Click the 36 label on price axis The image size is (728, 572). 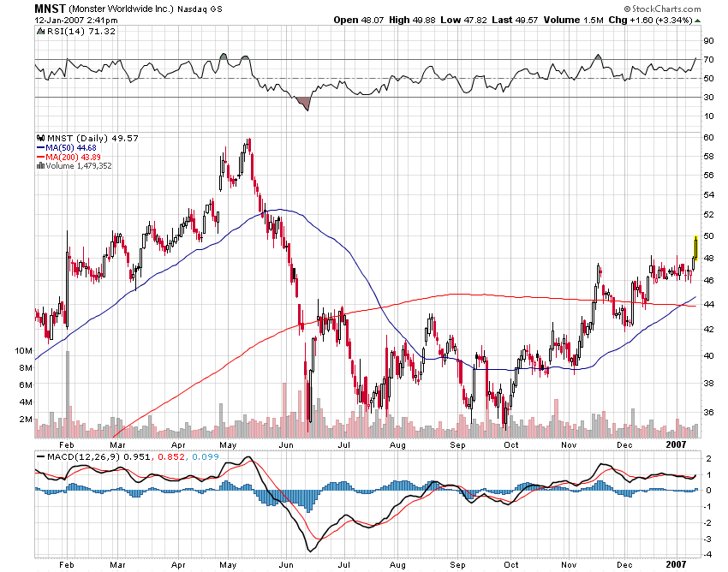(x=708, y=412)
